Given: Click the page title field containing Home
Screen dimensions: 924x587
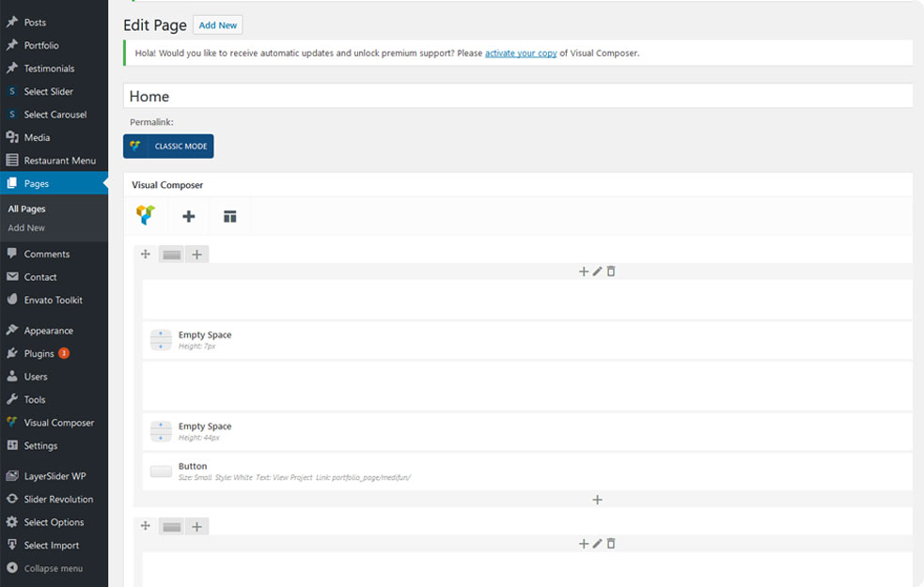Looking at the screenshot, I should tap(517, 97).
